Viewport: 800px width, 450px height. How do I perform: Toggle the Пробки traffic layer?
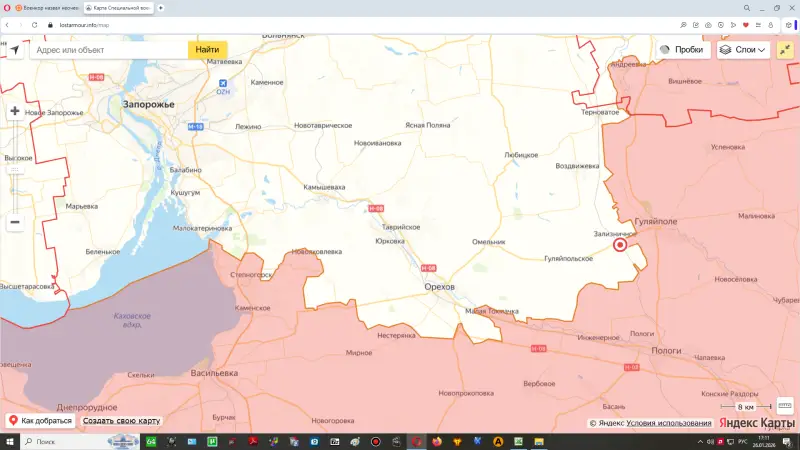click(682, 49)
